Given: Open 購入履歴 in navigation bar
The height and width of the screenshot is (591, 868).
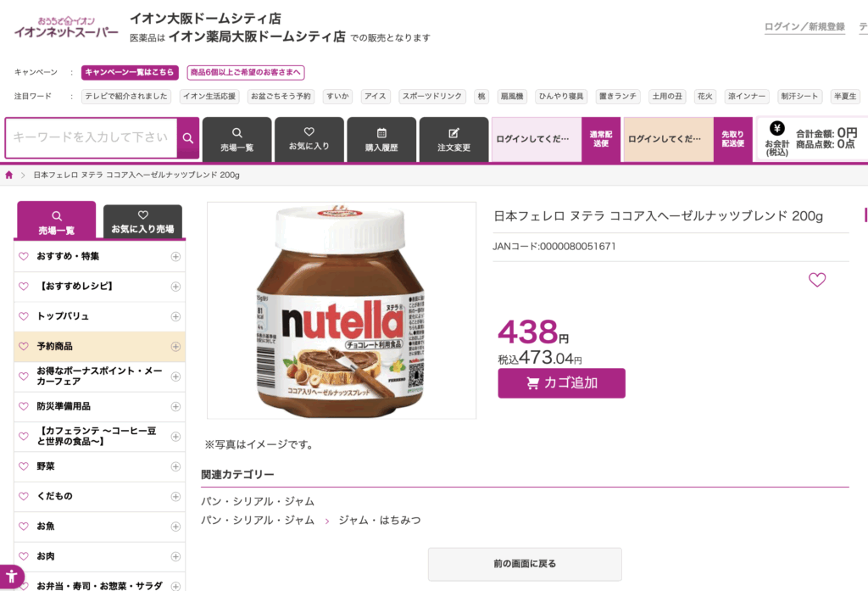Looking at the screenshot, I should (x=381, y=139).
